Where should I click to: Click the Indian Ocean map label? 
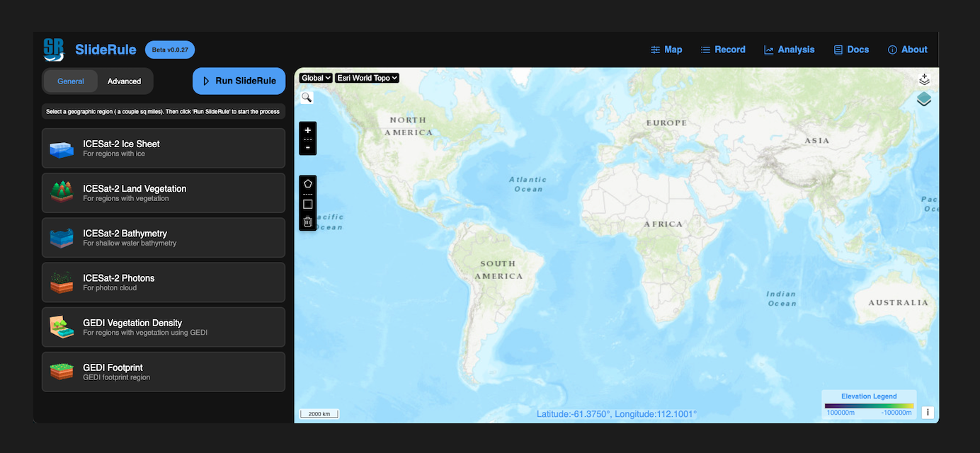pos(782,299)
